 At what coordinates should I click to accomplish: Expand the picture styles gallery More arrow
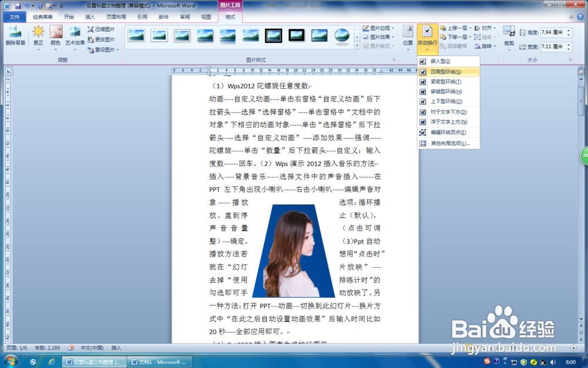pos(357,46)
